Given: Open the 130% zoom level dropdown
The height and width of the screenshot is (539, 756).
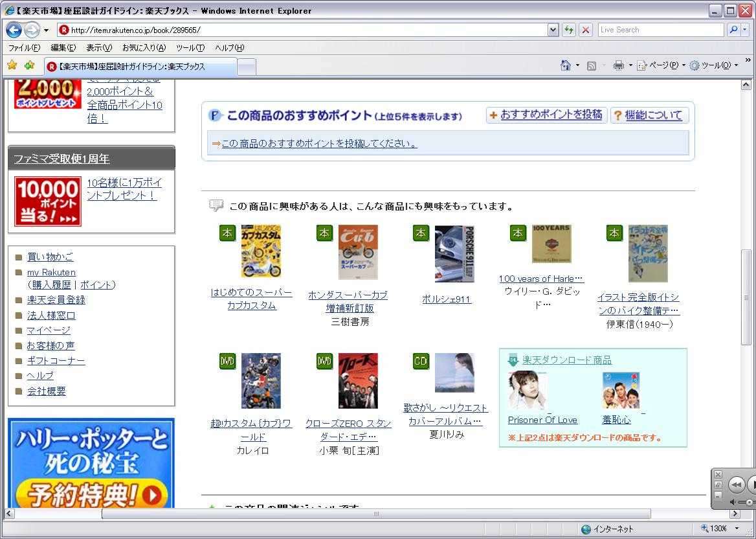Looking at the screenshot, I should point(737,529).
